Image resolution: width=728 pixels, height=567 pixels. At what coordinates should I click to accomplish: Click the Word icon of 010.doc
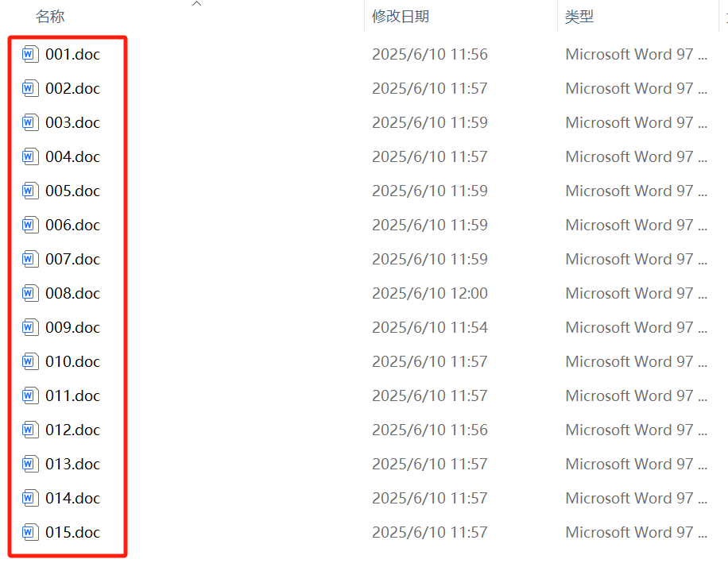coord(29,361)
